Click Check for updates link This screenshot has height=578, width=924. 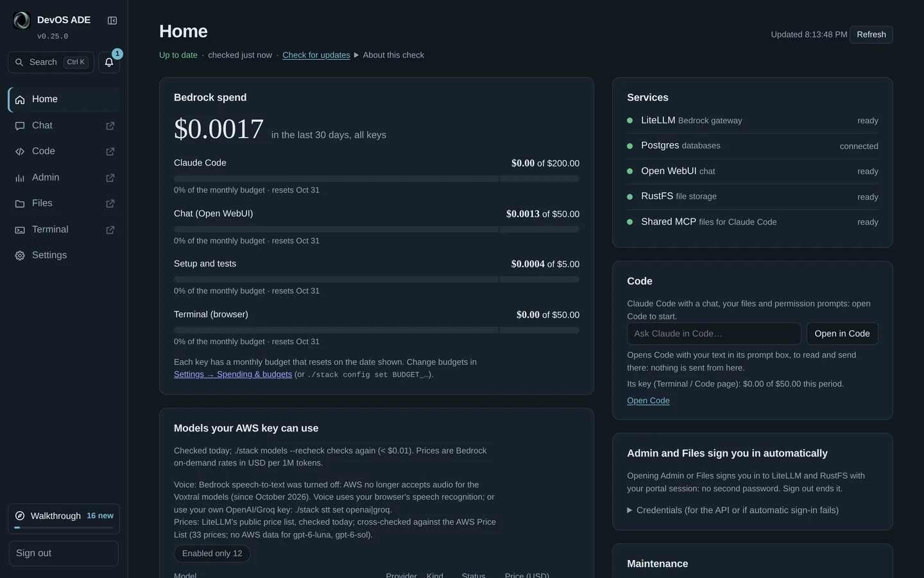316,55
